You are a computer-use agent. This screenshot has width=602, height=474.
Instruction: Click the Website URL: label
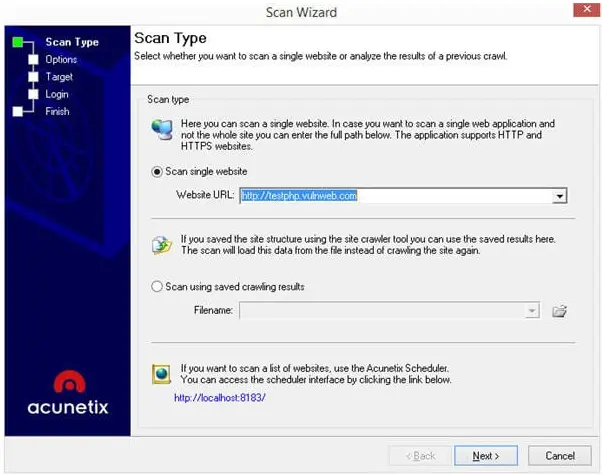pos(205,195)
